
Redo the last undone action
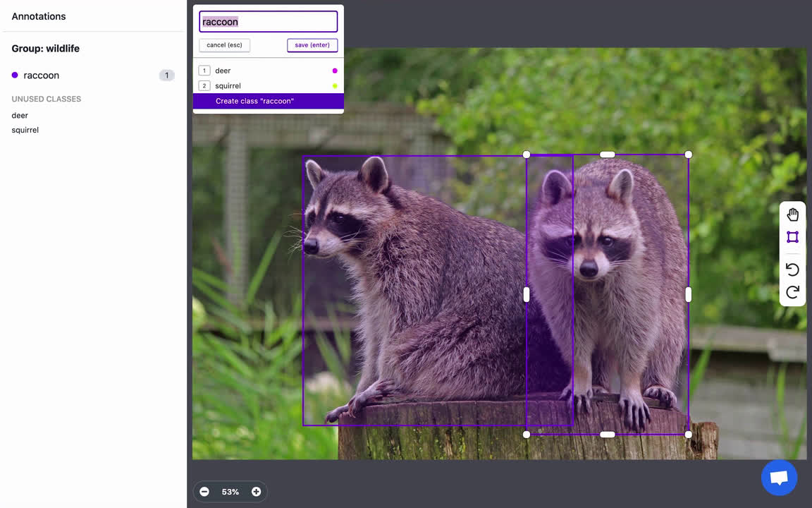click(792, 291)
